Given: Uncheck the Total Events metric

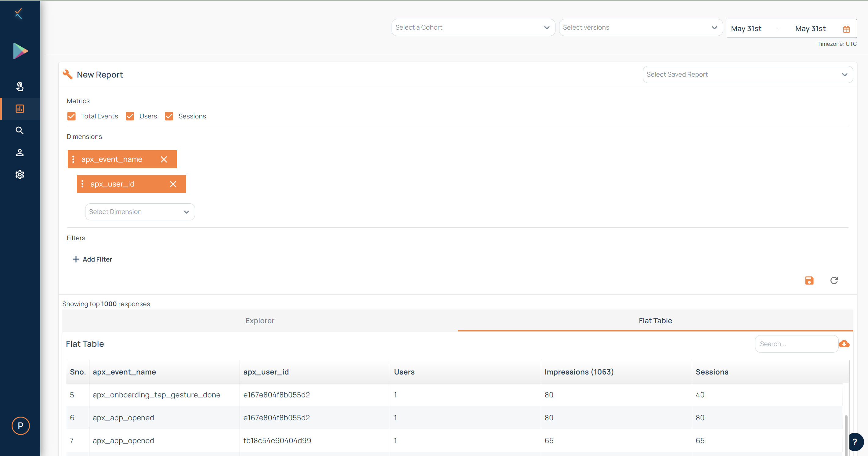Looking at the screenshot, I should coord(71,116).
